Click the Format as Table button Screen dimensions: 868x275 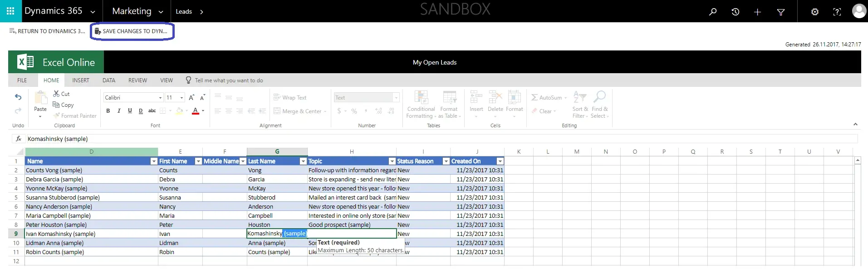click(x=449, y=105)
